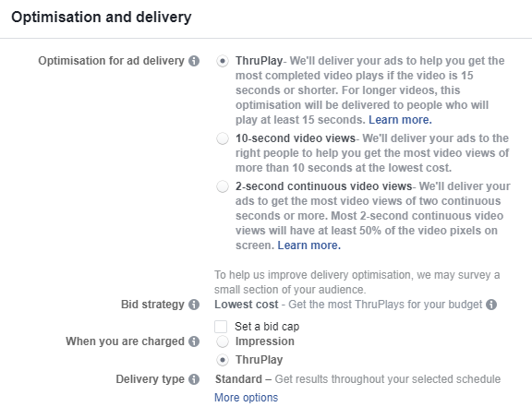Select 2-second continuous video views option
532x419 pixels.
[223, 186]
